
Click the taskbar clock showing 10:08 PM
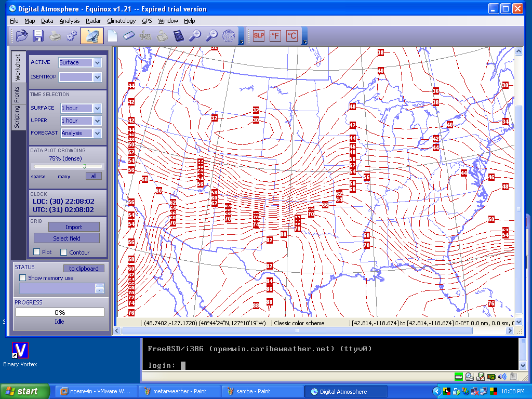point(513,392)
